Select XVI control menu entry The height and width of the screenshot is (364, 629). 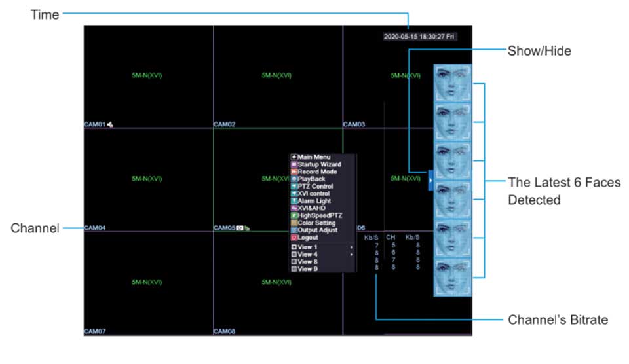tap(313, 194)
